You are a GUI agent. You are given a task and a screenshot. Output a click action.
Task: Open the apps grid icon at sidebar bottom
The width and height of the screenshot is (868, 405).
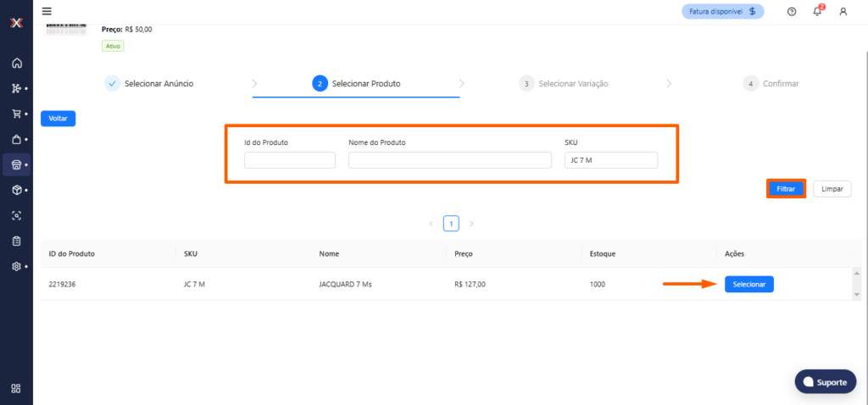[x=16, y=389]
